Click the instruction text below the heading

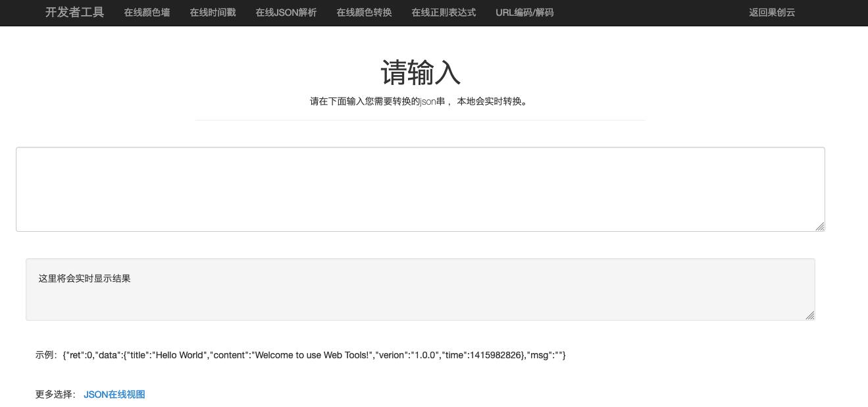click(421, 101)
